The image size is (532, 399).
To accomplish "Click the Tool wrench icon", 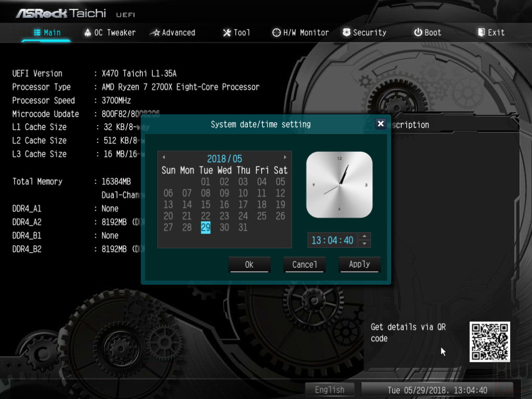I will [227, 32].
